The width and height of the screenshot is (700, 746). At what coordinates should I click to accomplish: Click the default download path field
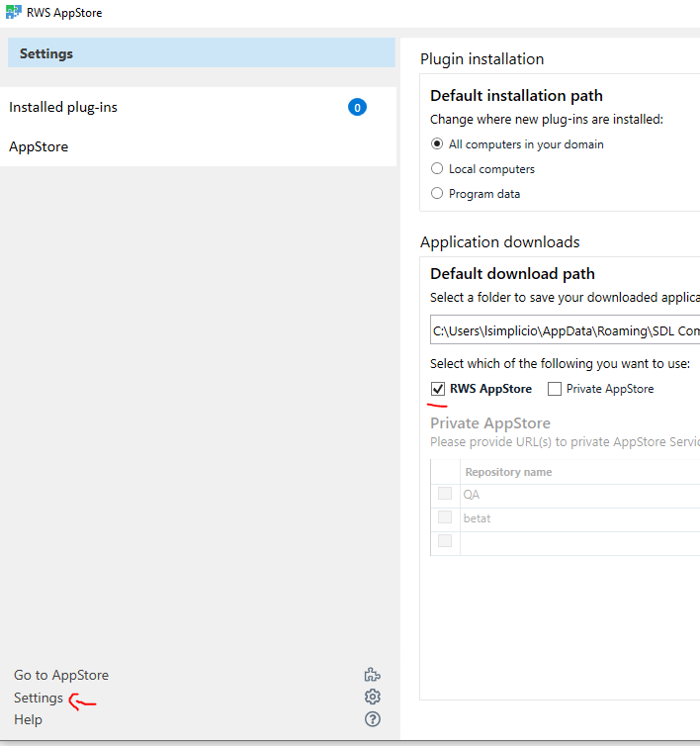point(565,329)
